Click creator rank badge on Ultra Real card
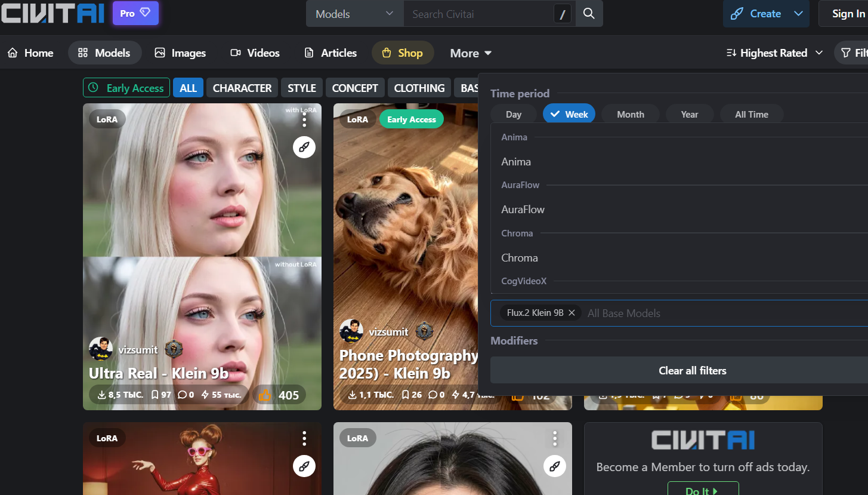This screenshot has height=495, width=868. pyautogui.click(x=174, y=349)
